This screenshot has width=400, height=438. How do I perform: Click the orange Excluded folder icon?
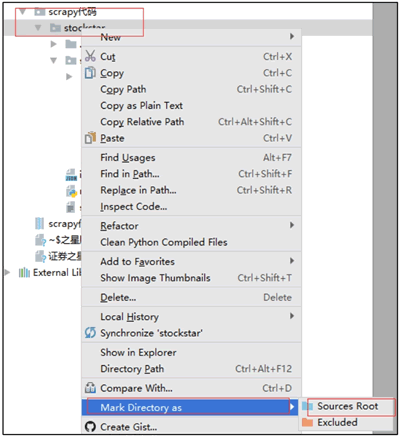point(307,423)
